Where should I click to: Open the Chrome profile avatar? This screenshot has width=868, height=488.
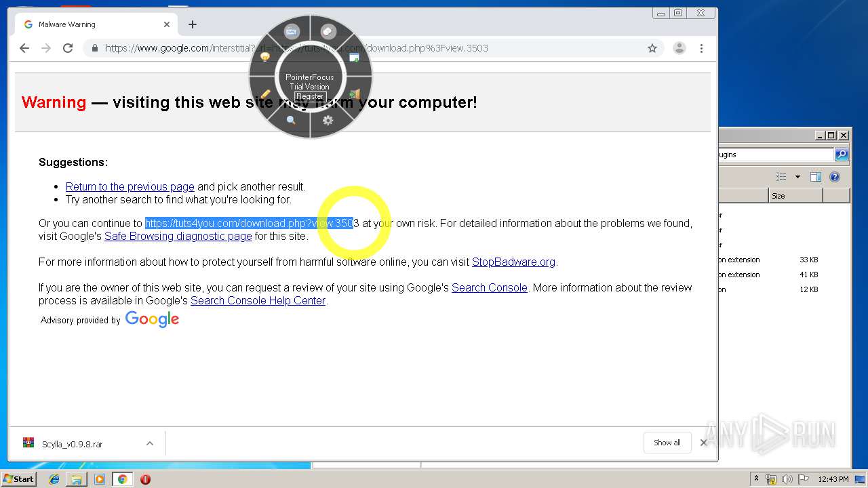679,48
